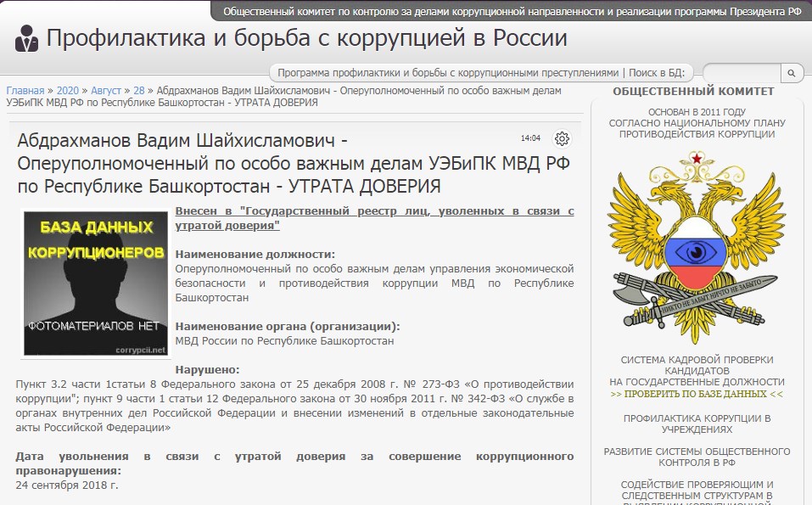Open "Программа профилактики и борьбы с коррупционными преступлениями"
Viewport: 812px width, 505px height.
(448, 73)
